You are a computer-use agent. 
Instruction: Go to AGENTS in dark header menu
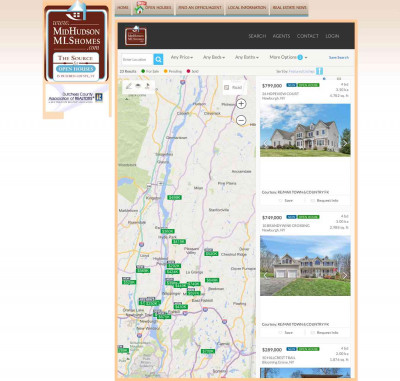[281, 36]
